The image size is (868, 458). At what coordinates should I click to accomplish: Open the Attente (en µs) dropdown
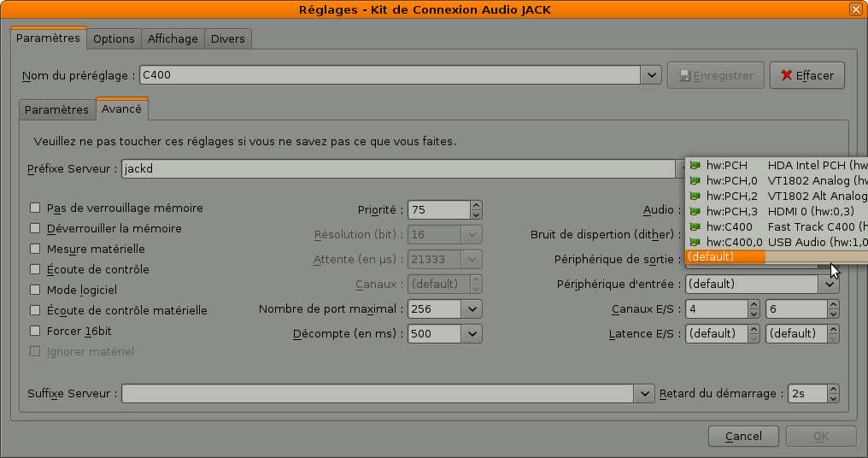click(472, 259)
